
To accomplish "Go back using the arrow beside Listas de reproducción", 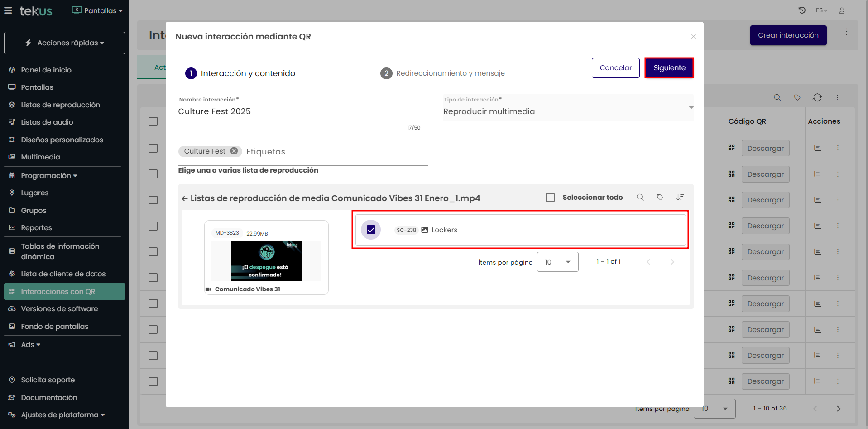I will (x=184, y=198).
